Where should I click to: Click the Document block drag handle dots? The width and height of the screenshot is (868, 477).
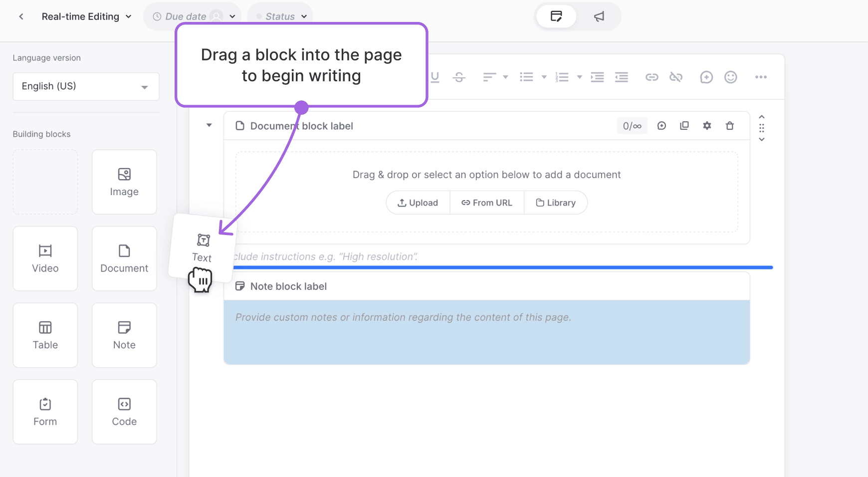click(762, 128)
